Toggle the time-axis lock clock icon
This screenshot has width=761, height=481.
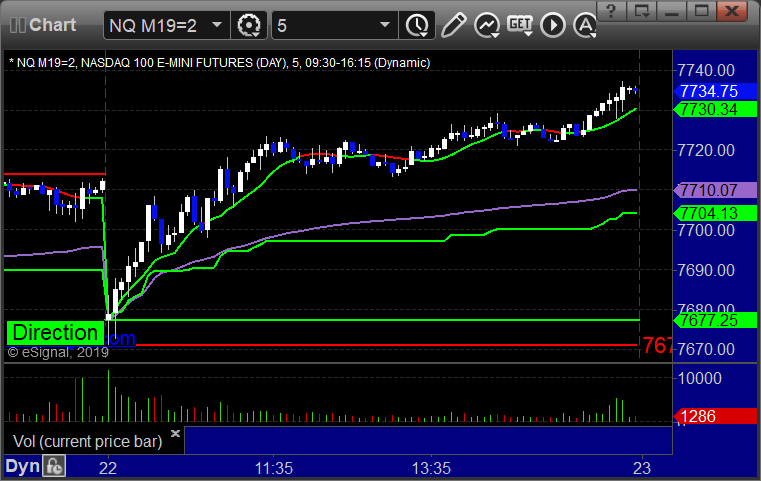(54, 466)
